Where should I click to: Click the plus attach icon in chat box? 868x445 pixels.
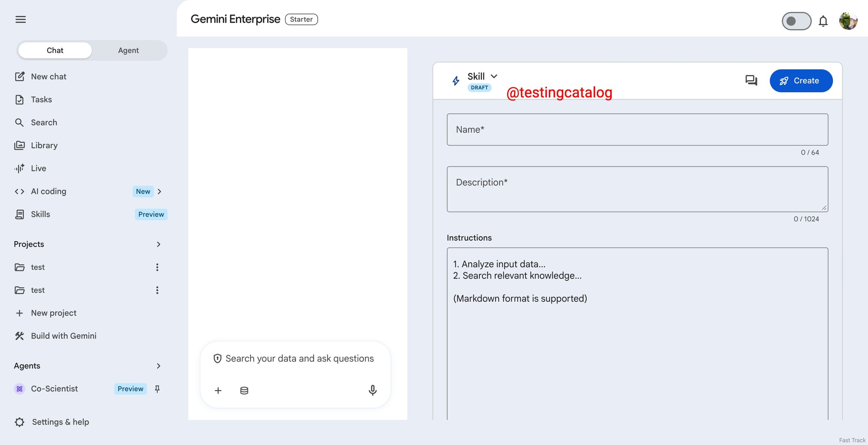tap(218, 390)
